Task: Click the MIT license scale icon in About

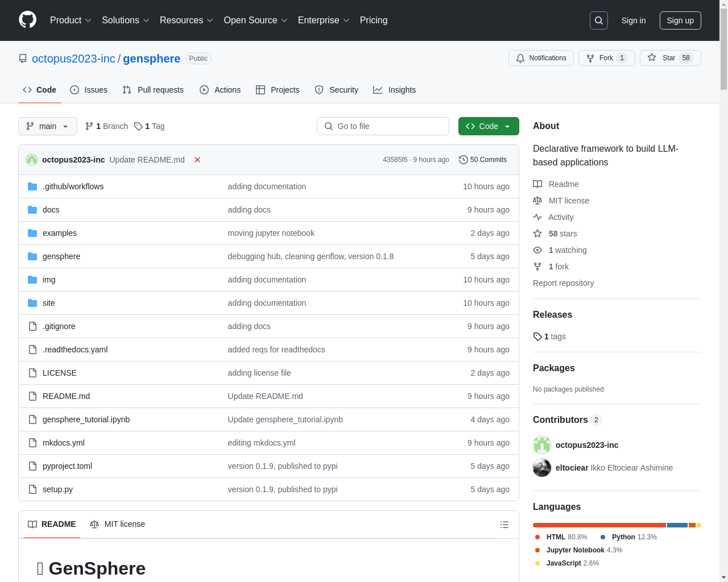Action: (x=537, y=201)
